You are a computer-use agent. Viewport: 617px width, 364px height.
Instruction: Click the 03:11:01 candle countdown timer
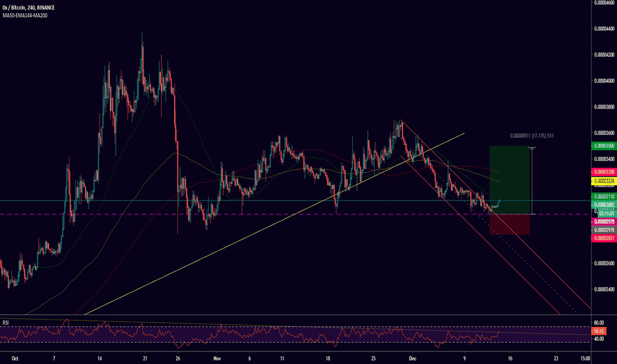coord(606,213)
